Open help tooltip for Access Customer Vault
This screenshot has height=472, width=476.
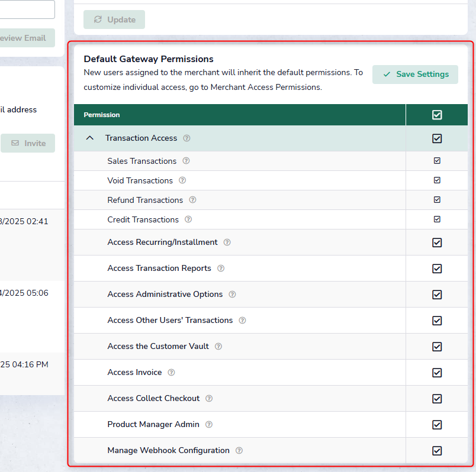point(218,347)
